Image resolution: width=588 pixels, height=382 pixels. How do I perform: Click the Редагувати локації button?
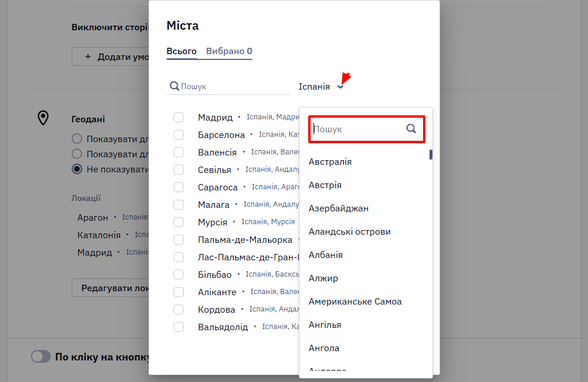(x=111, y=288)
